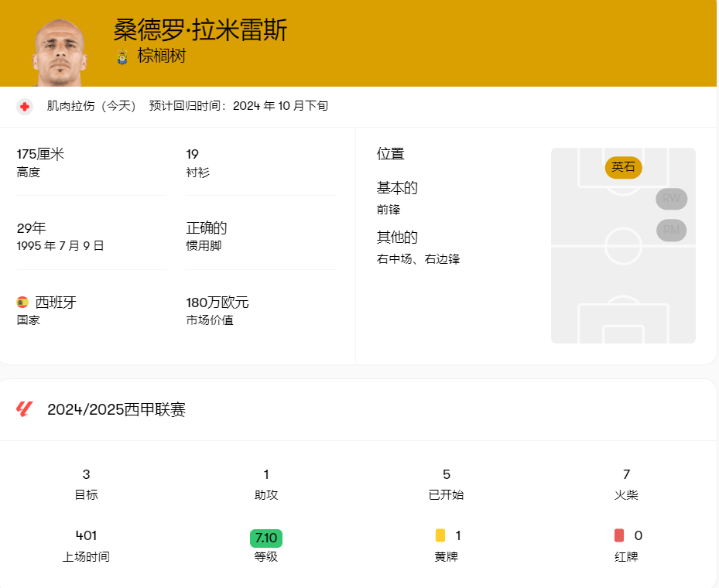Click the 401 minutes played stat
Image resolution: width=719 pixels, height=588 pixels.
pyautogui.click(x=86, y=535)
